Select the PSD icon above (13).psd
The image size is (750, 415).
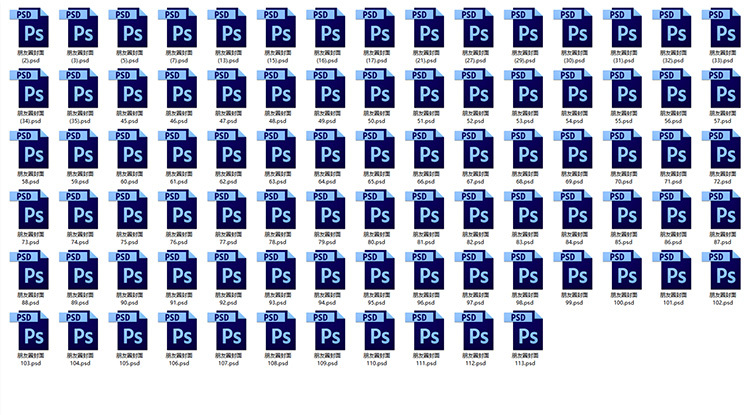point(227,27)
